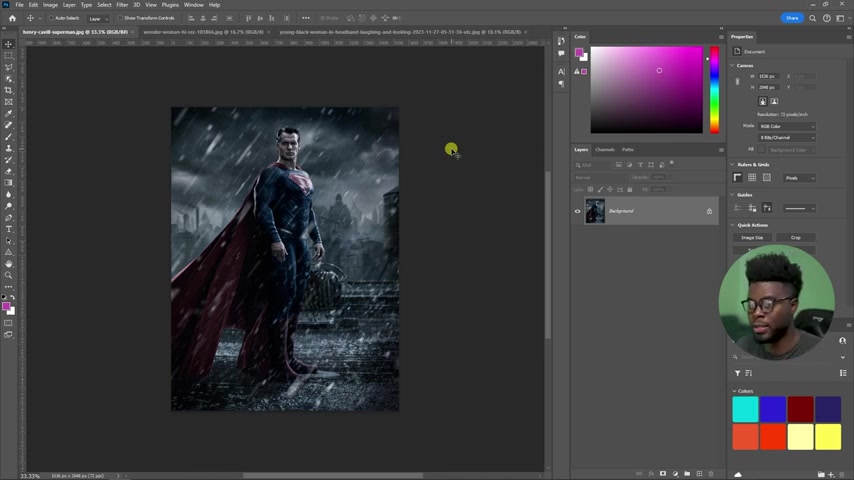
Task: Open Edit Toolbar three-dots icon
Action: tap(8, 287)
